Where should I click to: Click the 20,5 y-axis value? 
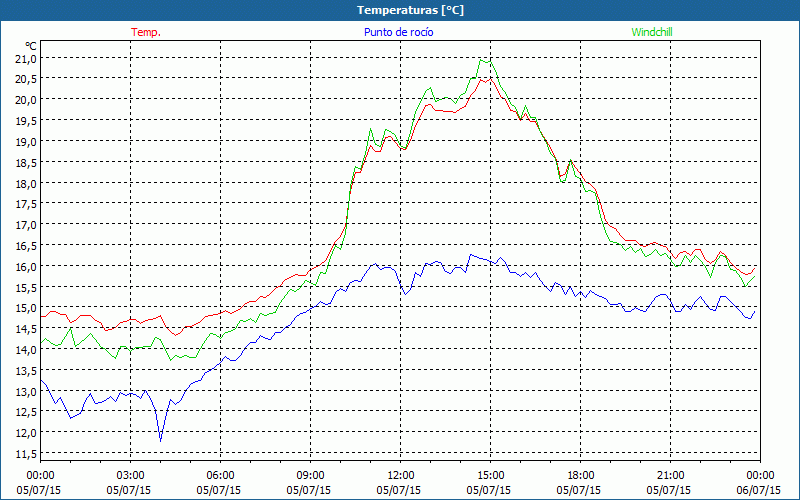pos(27,80)
